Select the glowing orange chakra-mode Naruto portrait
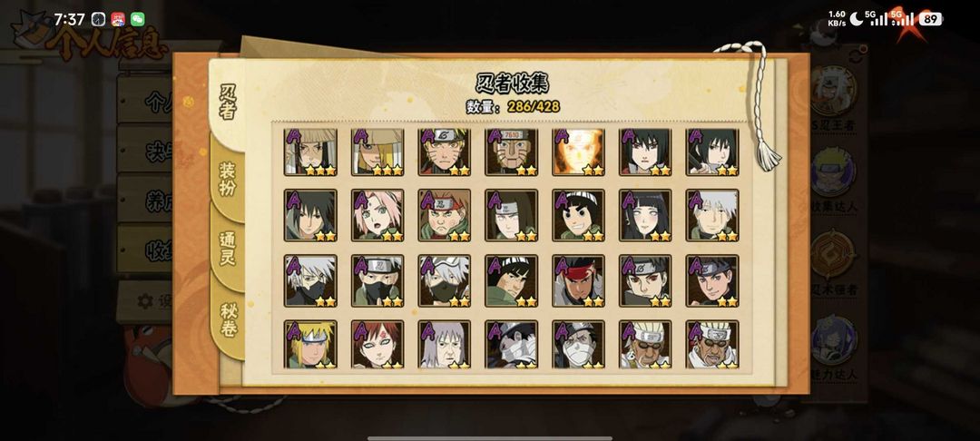Screen dimensions: 980x441 579,152
